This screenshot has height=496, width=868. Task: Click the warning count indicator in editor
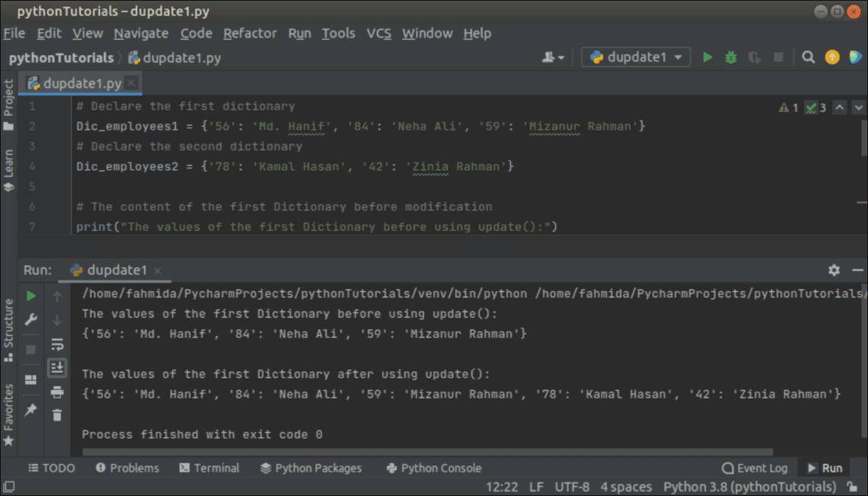788,107
